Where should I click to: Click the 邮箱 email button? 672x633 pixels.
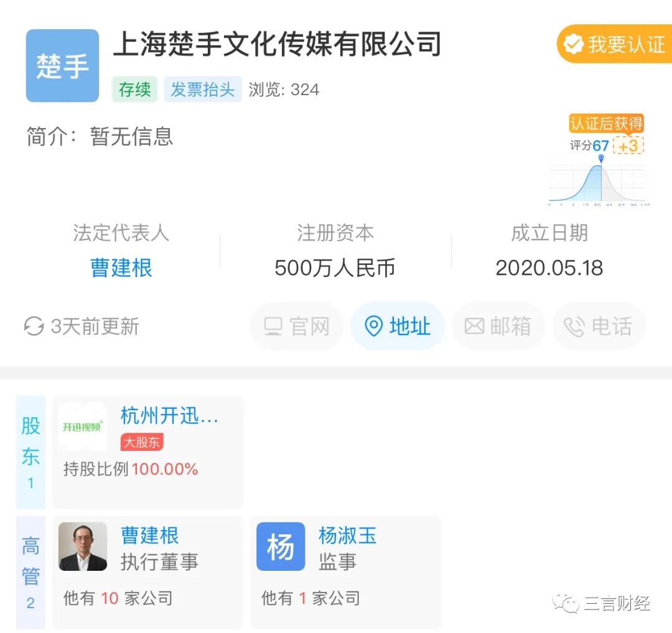tap(498, 326)
